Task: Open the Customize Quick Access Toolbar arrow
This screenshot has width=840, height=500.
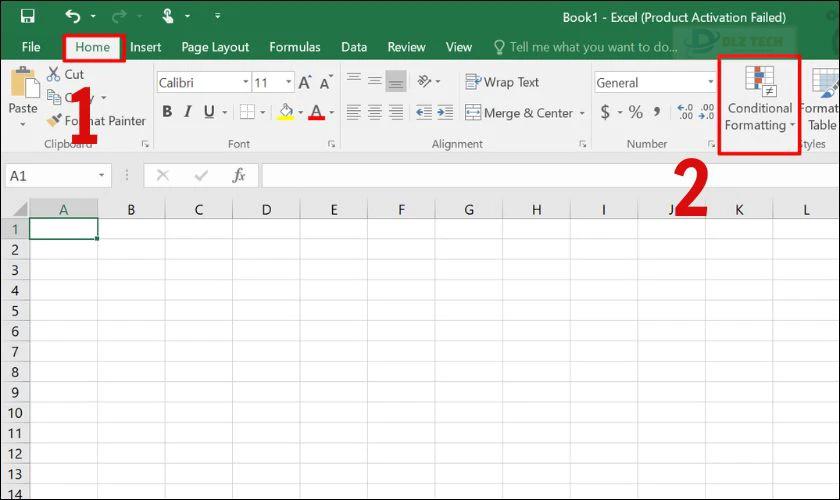Action: tap(217, 16)
